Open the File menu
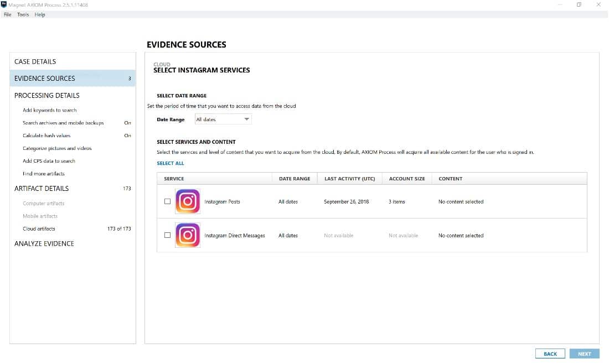The height and width of the screenshot is (364, 609). point(7,14)
